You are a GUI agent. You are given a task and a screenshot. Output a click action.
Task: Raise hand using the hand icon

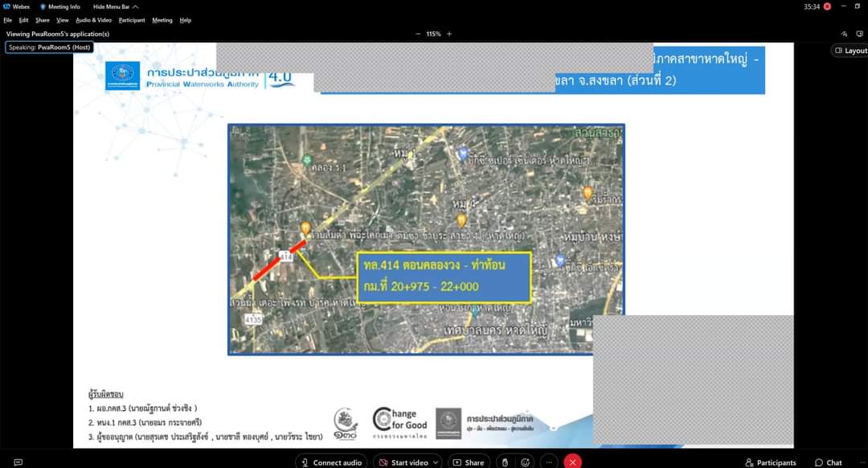[x=505, y=462]
